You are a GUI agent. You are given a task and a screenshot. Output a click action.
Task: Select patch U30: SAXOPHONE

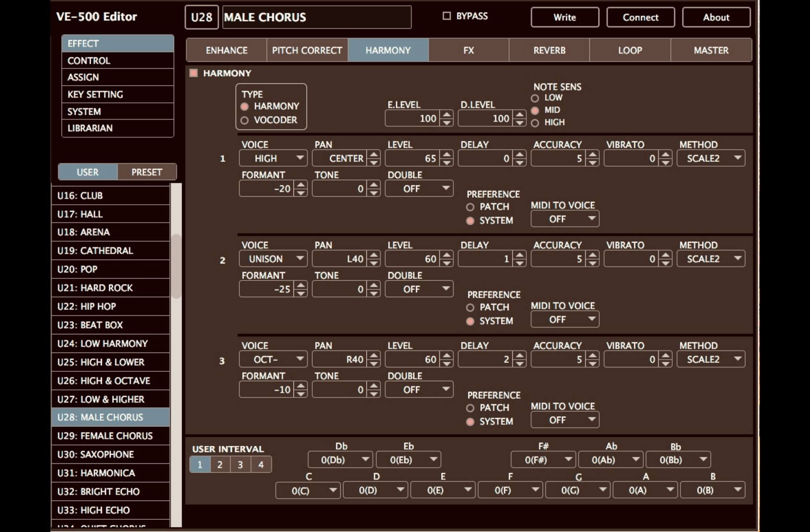click(110, 454)
